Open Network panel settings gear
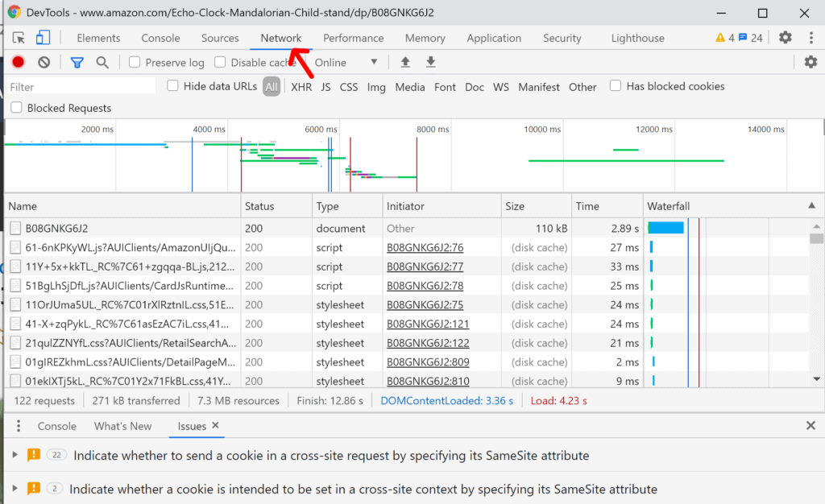 810,62
